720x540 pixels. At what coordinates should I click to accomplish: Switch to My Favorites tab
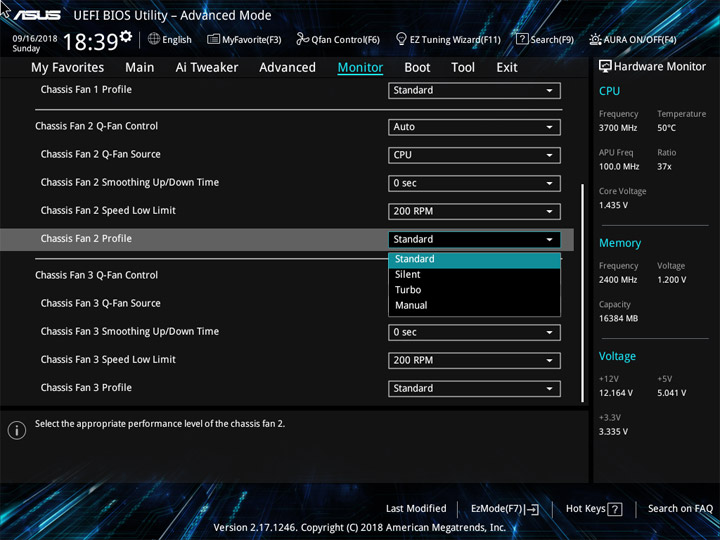tap(68, 68)
